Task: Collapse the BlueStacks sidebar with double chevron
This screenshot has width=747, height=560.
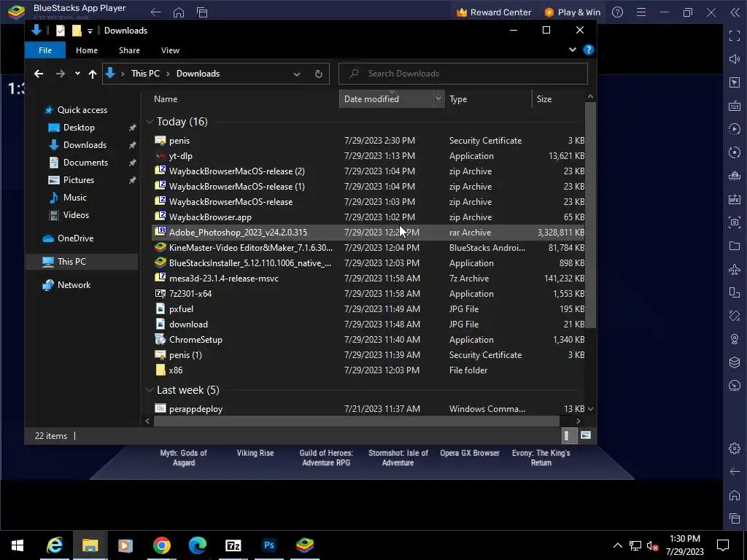Action: (x=735, y=12)
